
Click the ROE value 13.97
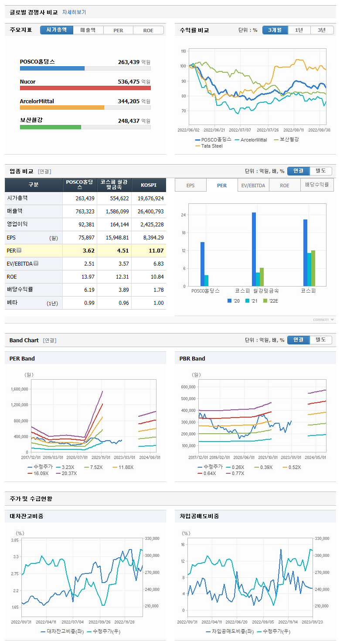(x=88, y=277)
